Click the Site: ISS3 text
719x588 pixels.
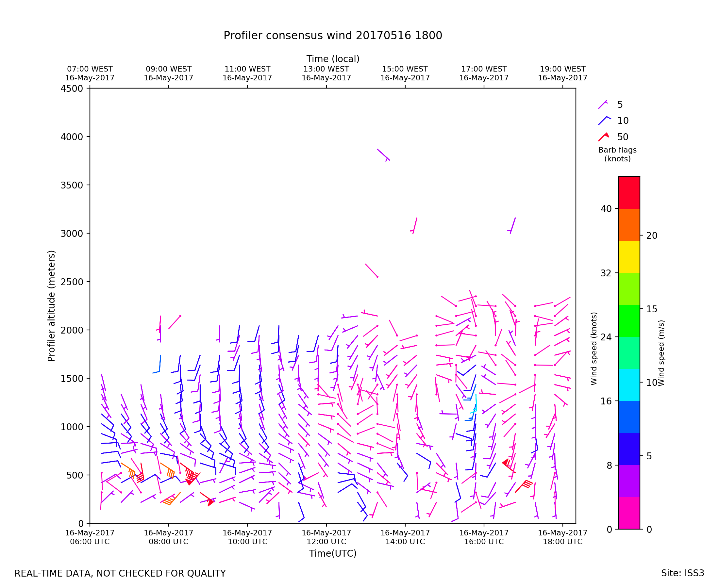pos(682,573)
